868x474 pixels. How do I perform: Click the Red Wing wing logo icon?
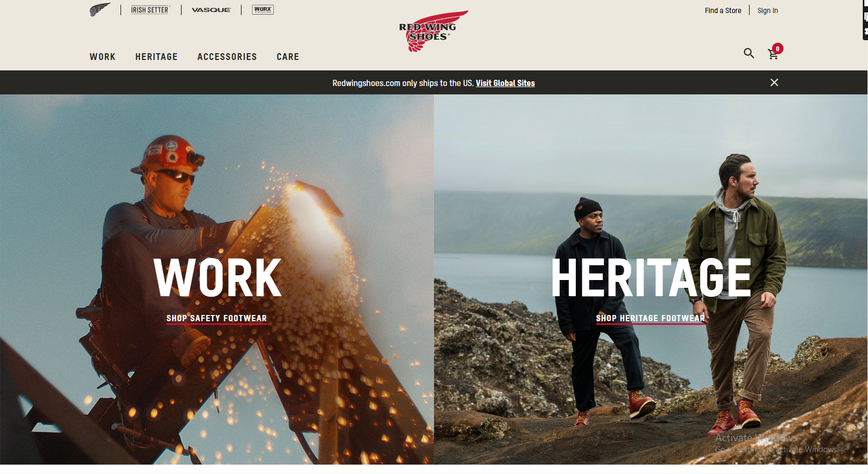click(100, 9)
